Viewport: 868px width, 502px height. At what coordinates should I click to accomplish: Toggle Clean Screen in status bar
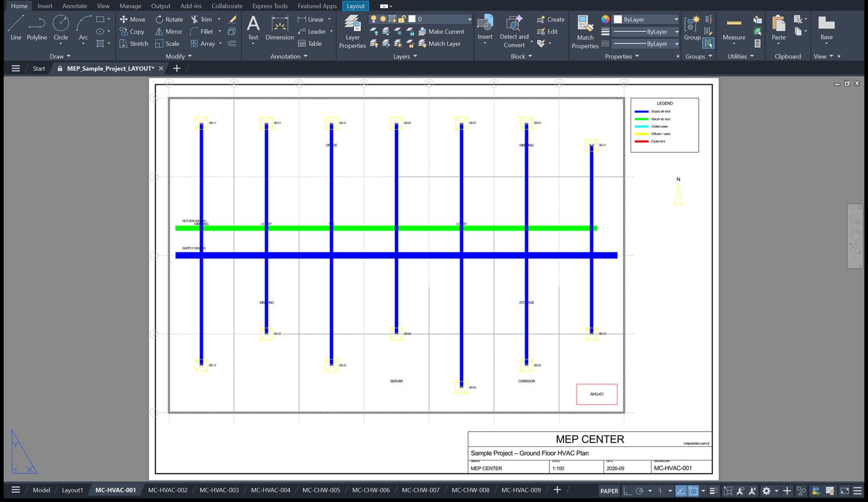point(844,490)
